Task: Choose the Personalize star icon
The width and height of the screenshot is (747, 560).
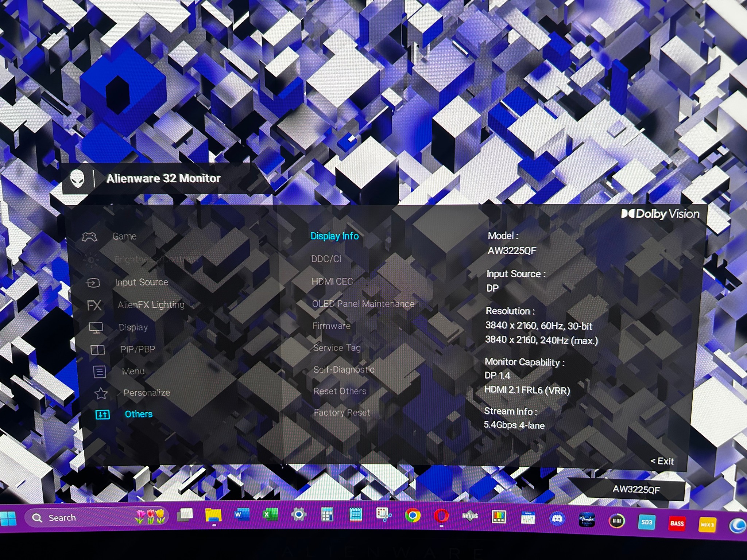Action: coord(101,393)
